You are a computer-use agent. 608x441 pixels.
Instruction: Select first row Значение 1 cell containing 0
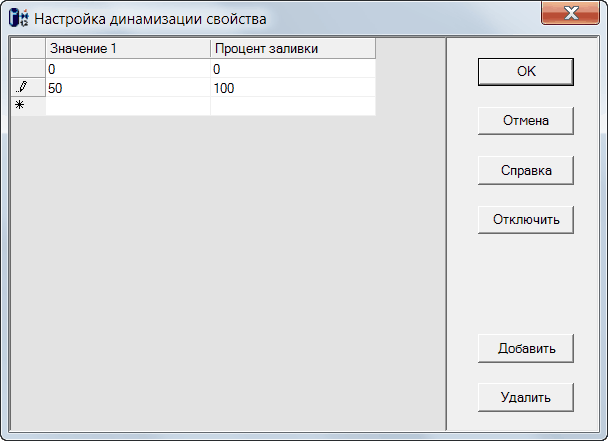(128, 69)
